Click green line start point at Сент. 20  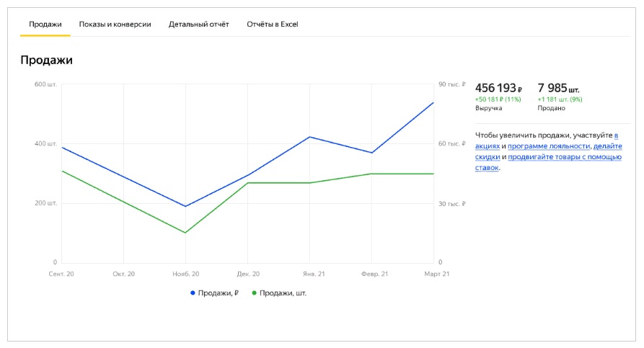62,171
